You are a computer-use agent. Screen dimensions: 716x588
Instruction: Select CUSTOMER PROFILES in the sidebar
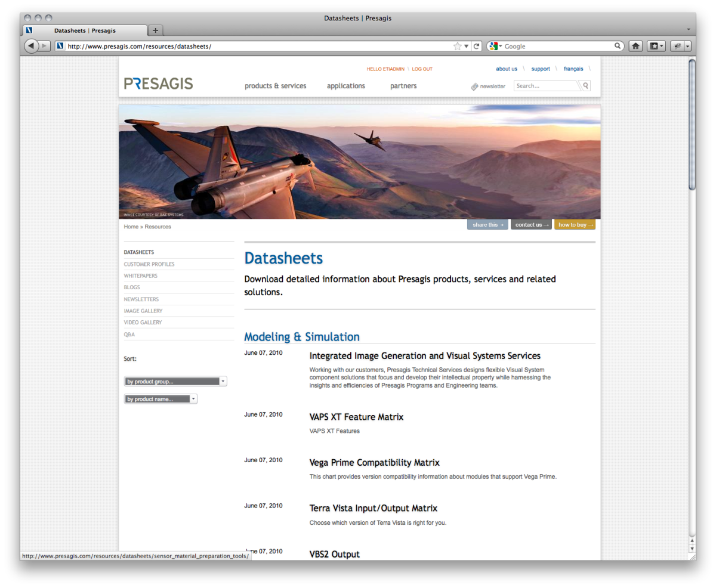149,264
